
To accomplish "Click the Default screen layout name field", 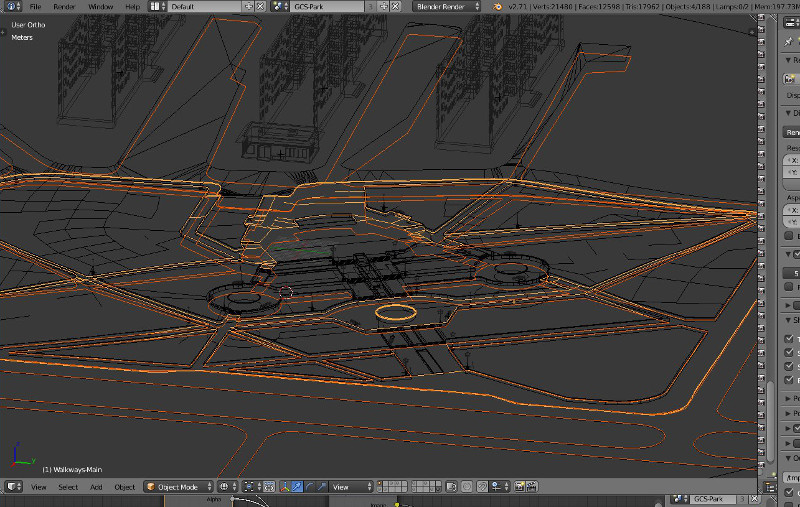I will coord(205,7).
